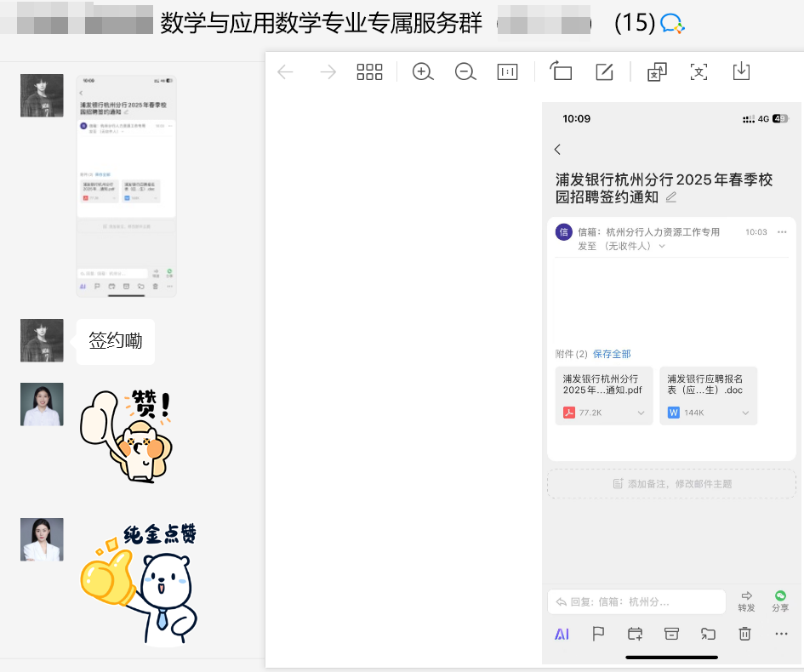
Task: Click the 签约嘞 chat message bubble
Action: [116, 342]
